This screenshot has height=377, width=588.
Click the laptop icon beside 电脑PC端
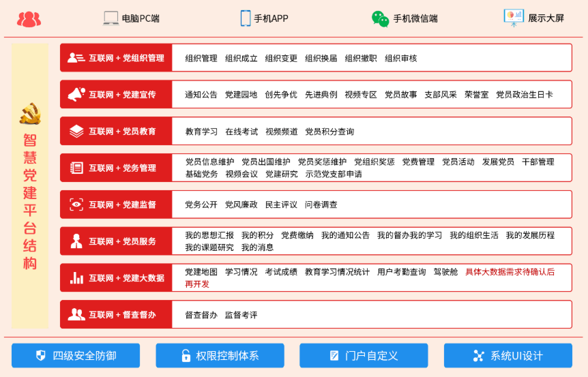[x=111, y=18]
